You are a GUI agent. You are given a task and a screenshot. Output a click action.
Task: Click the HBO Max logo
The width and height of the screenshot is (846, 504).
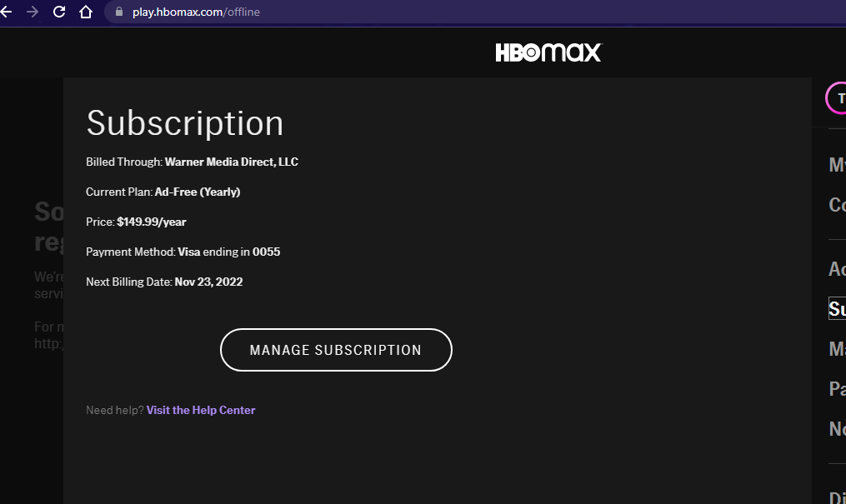[x=548, y=52]
